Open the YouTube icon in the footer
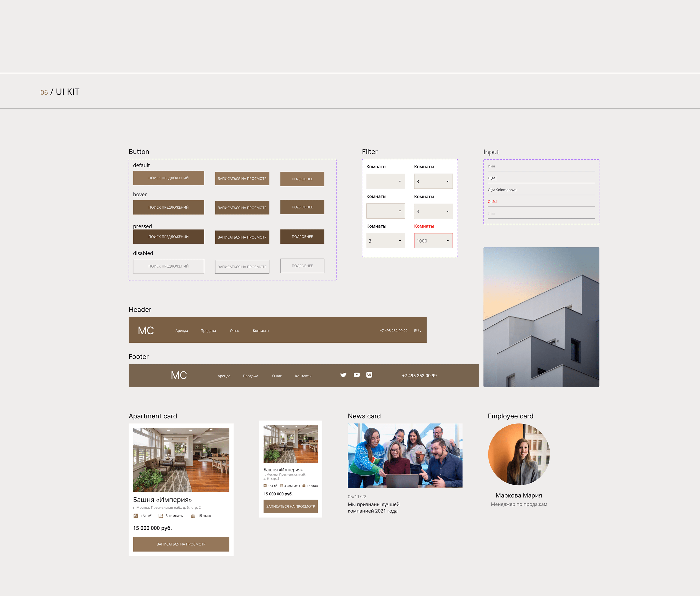 [x=356, y=375]
